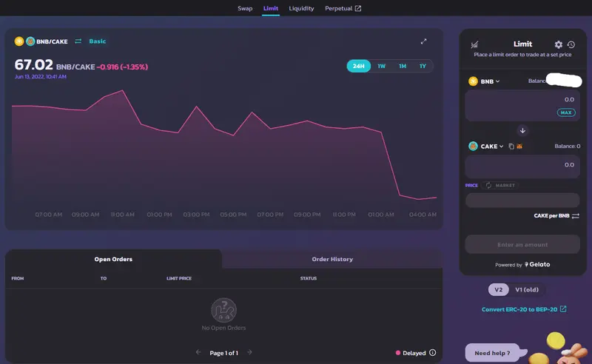Swap the BNB/CAKE chart pair direction
This screenshot has height=364, width=592.
pos(78,41)
